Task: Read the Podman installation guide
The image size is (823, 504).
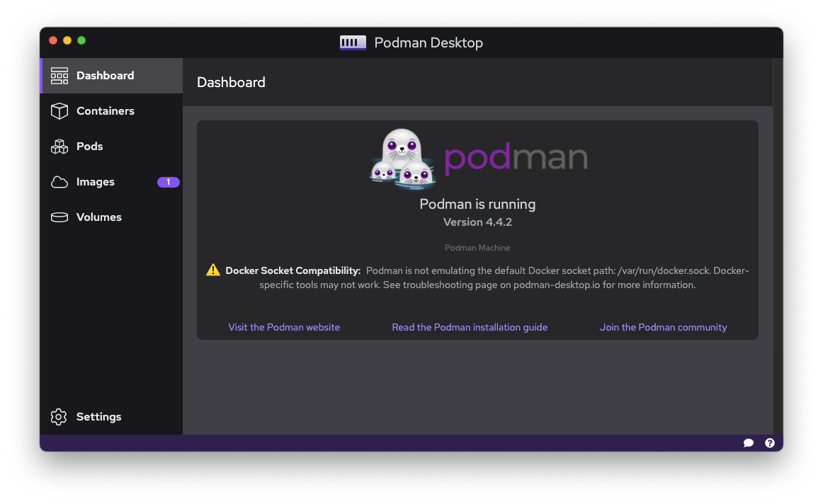Action: click(470, 327)
